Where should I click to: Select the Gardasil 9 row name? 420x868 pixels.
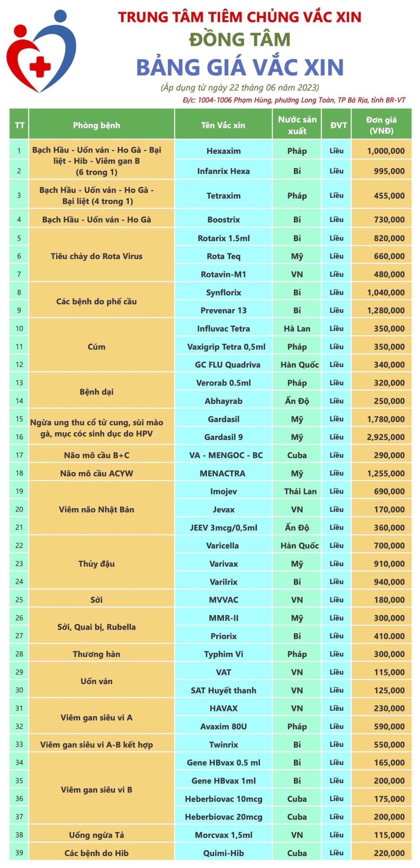click(223, 437)
